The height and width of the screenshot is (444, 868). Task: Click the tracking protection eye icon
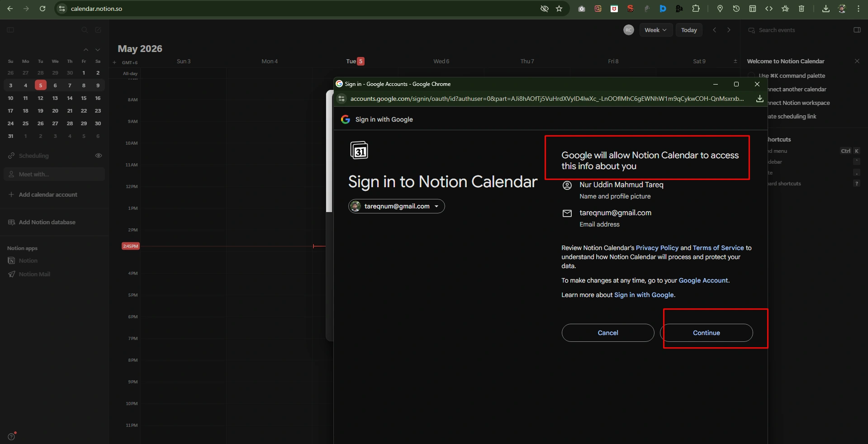545,9
